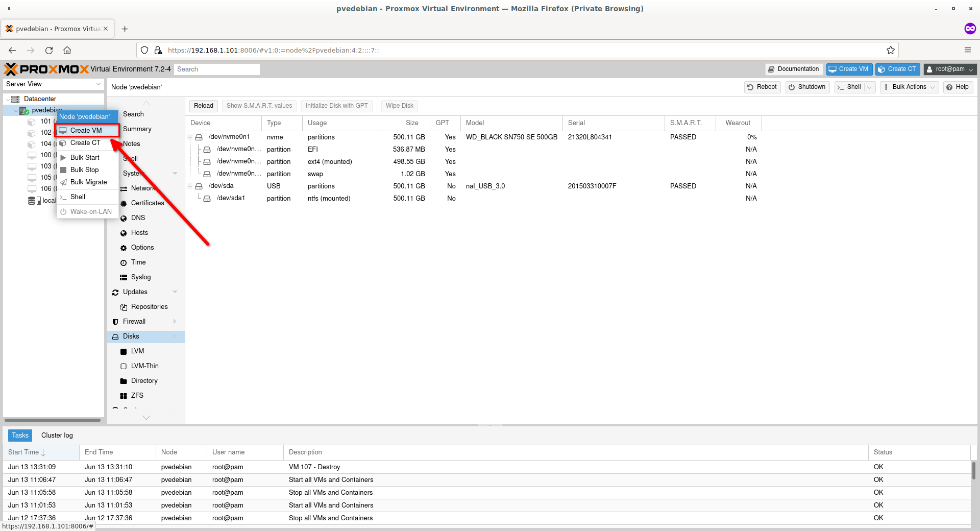Expand the Bulk Actions dropdown
This screenshot has width=980, height=531.
pos(909,87)
